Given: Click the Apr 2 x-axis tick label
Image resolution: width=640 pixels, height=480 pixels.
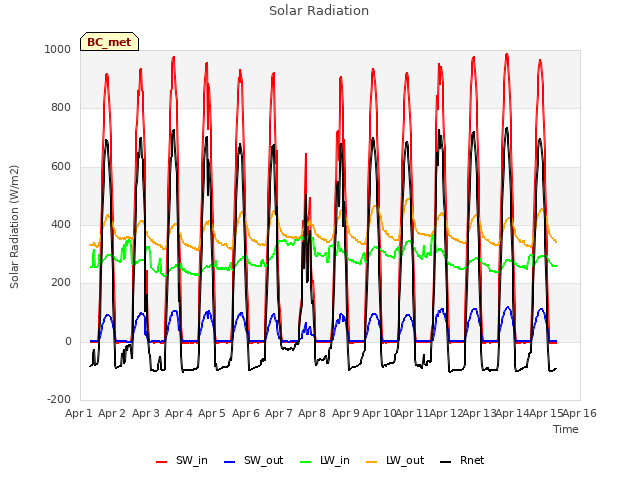Looking at the screenshot, I should [112, 413].
